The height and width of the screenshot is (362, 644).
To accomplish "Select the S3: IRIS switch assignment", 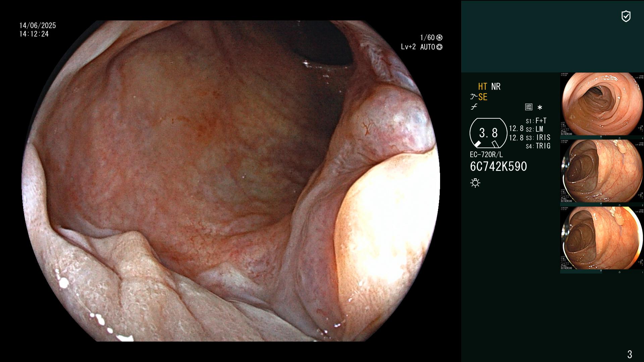I will 538,137.
